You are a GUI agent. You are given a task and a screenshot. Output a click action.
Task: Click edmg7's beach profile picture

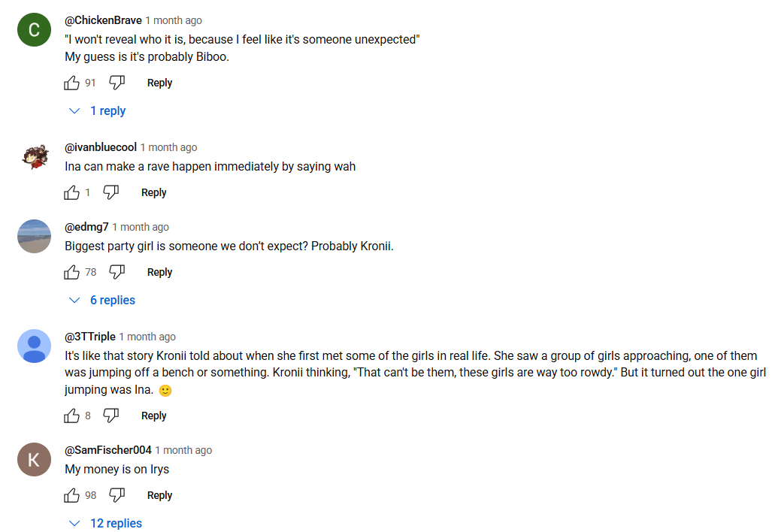(x=34, y=236)
